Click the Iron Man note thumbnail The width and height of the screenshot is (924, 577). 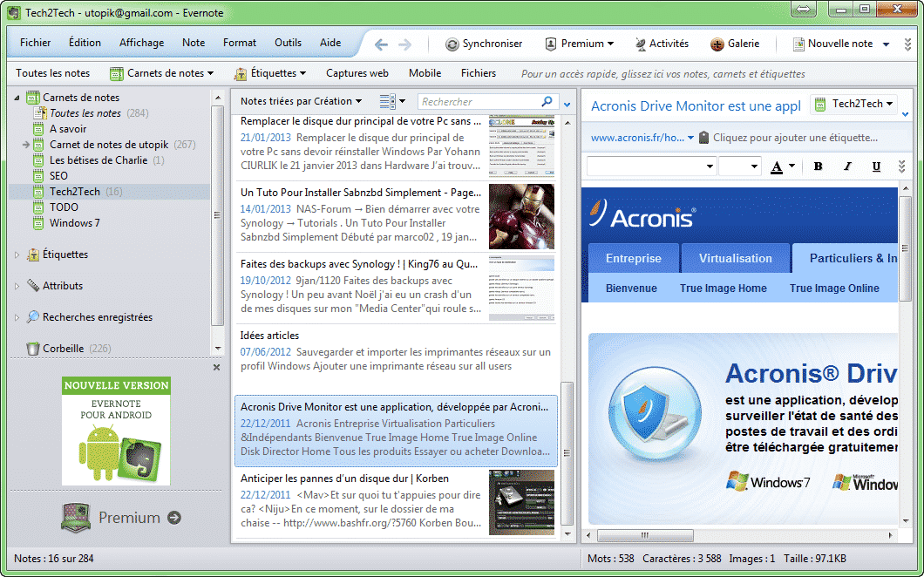[521, 216]
